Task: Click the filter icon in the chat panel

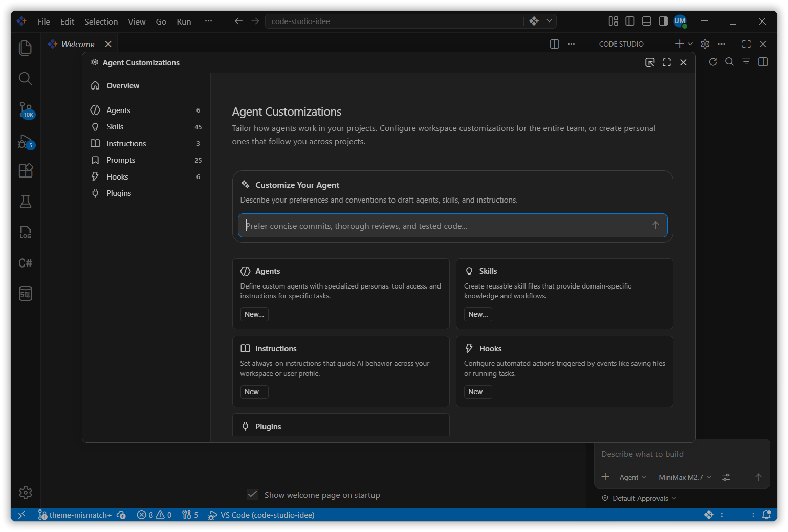Action: tap(746, 62)
